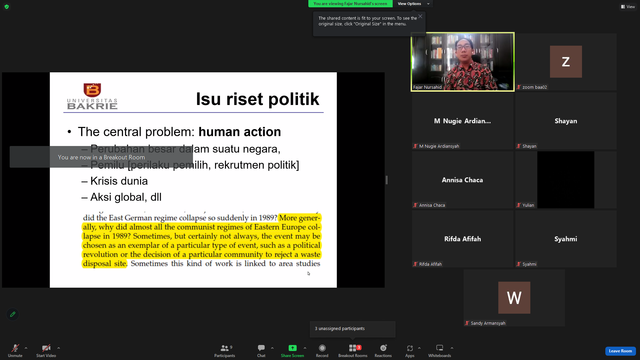Select Annisa Chaca participant tile
The height and width of the screenshot is (360, 640).
coord(462,180)
